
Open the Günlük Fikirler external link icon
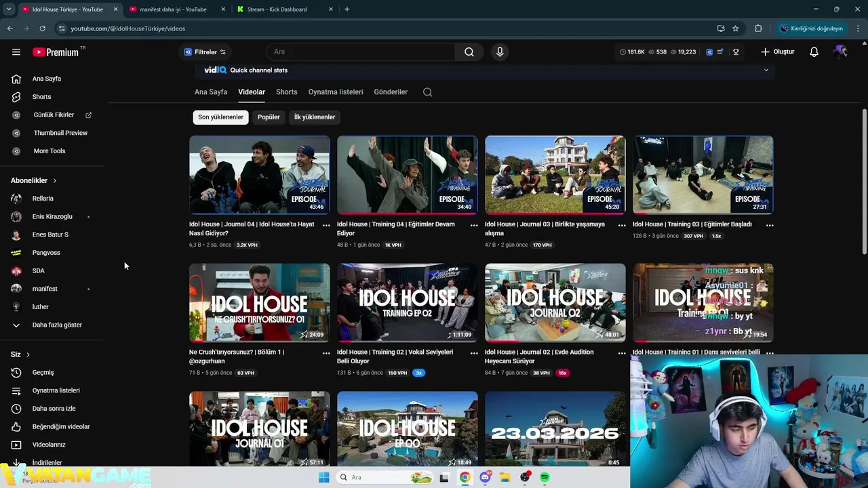tap(88, 115)
